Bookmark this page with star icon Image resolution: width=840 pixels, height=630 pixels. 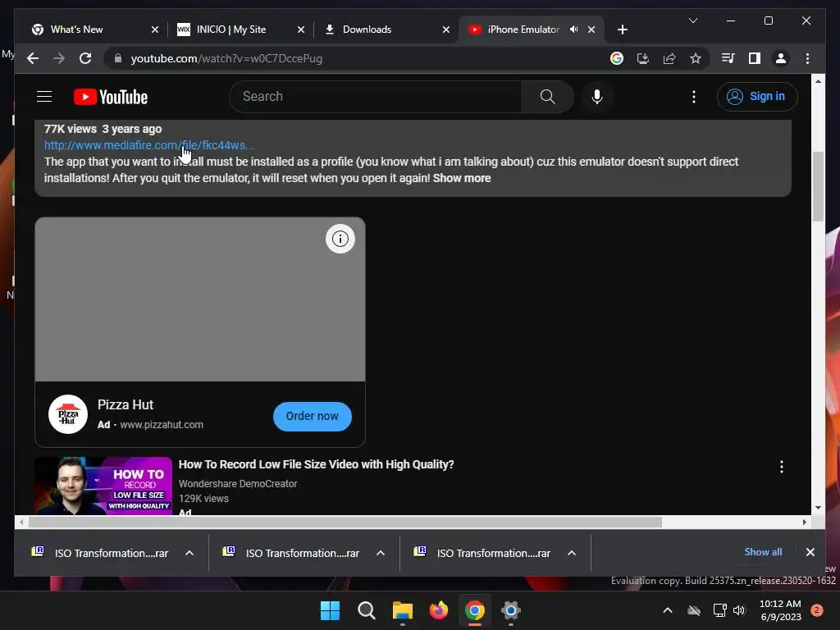[696, 58]
